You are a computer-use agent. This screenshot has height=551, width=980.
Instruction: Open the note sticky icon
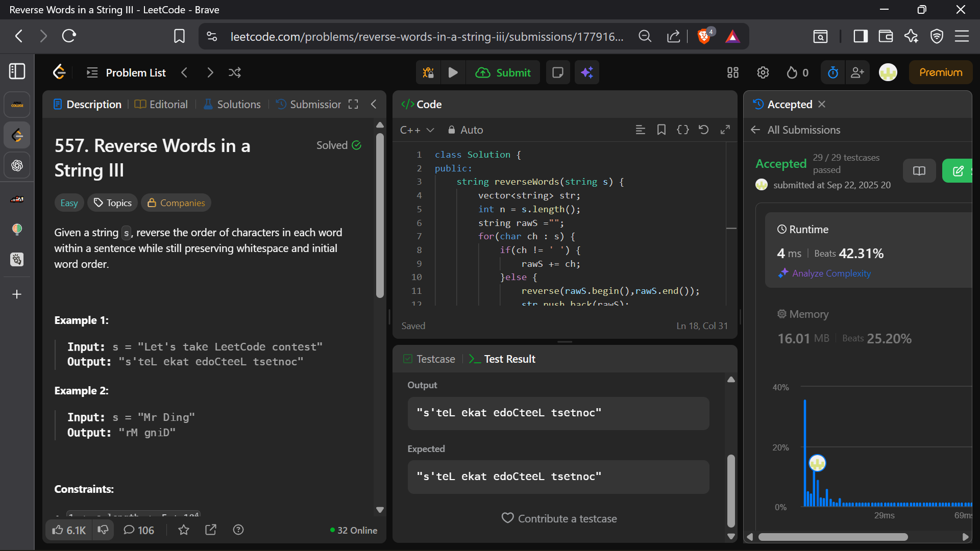[557, 73]
